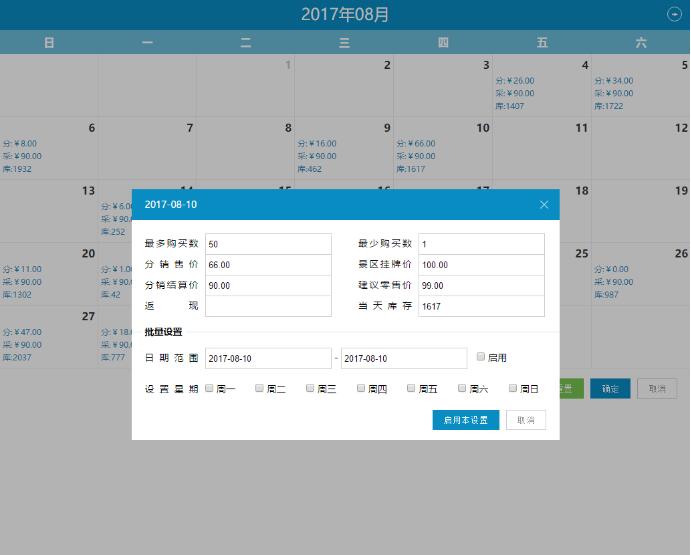Click the 库:1932 stock text
691x555 pixels.
point(17,169)
